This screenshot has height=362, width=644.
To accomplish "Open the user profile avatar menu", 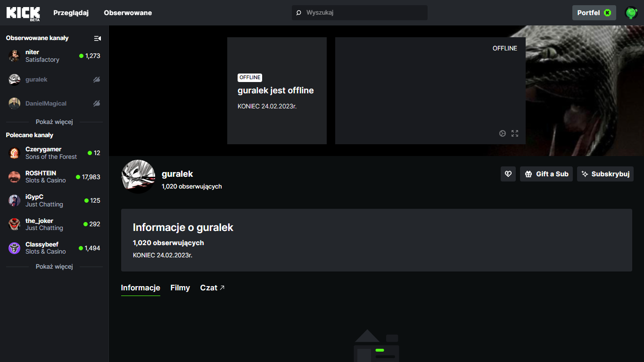I will point(631,13).
